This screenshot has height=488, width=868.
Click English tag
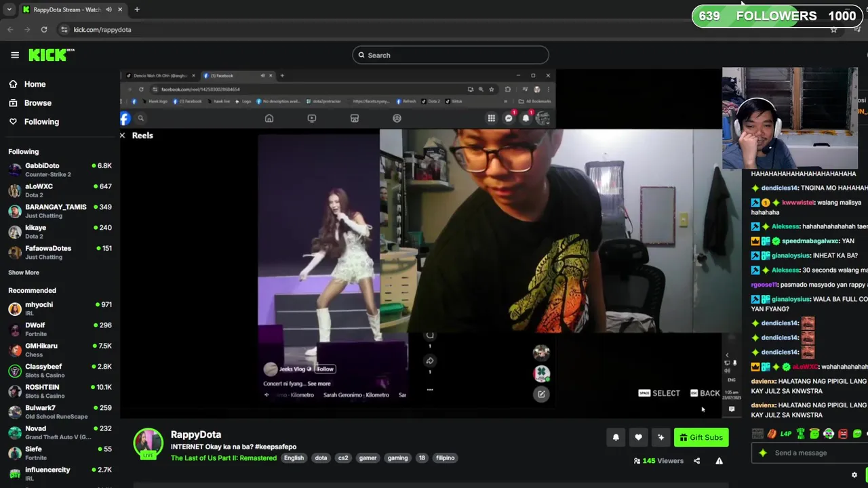coord(294,458)
